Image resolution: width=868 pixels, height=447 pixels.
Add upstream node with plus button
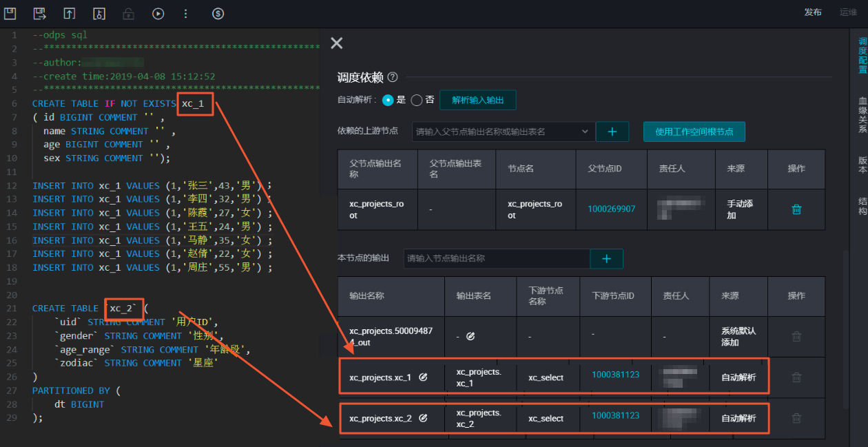pyautogui.click(x=612, y=132)
